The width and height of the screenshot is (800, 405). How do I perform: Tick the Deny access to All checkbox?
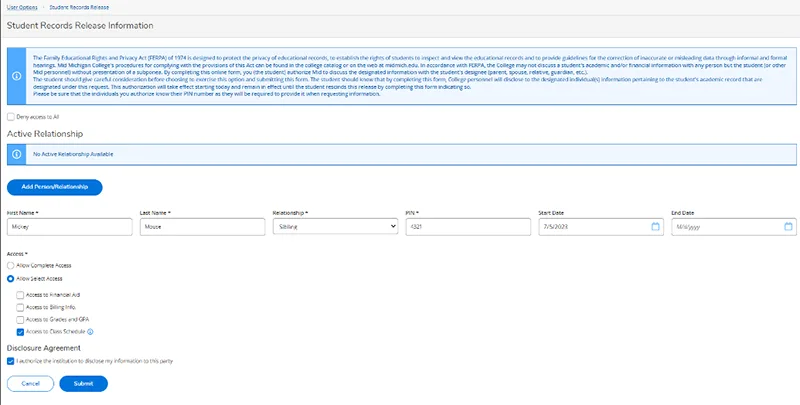(x=11, y=117)
